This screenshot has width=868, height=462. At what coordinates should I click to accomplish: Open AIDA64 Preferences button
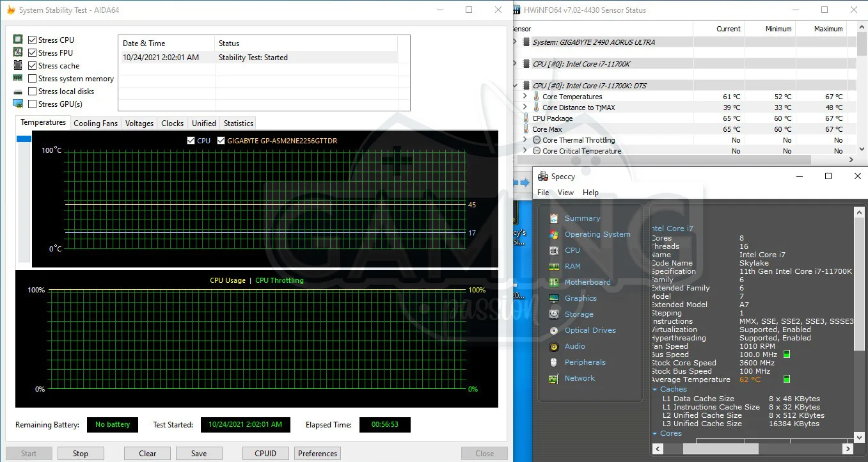point(318,454)
